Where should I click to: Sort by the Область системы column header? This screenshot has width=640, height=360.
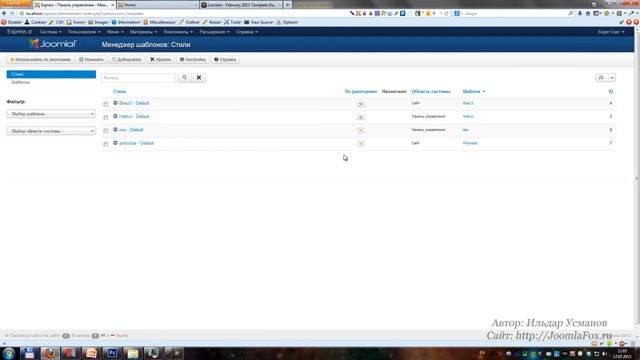431,91
